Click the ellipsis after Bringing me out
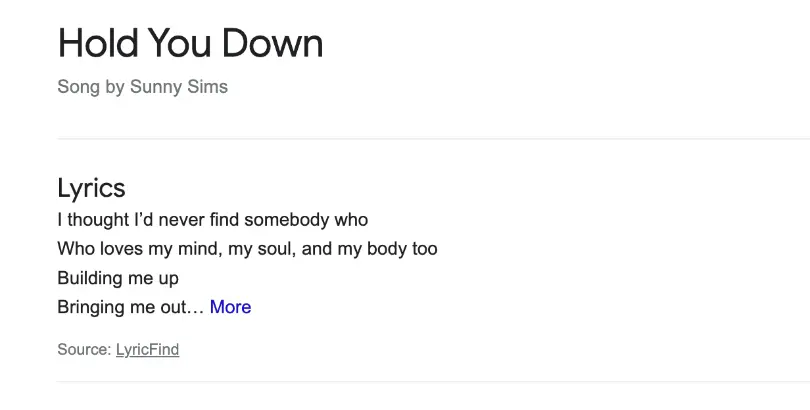 coord(197,307)
